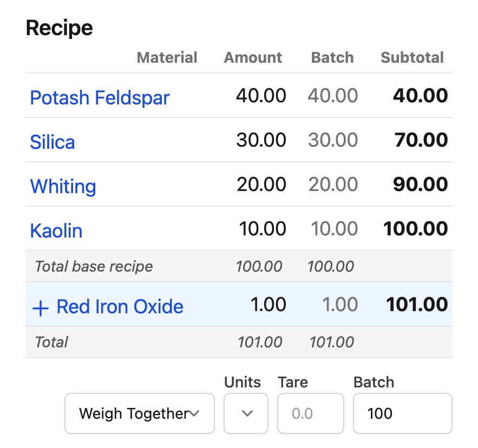Image resolution: width=478 pixels, height=448 pixels.
Task: Click the Amount column header
Action: pos(253,58)
